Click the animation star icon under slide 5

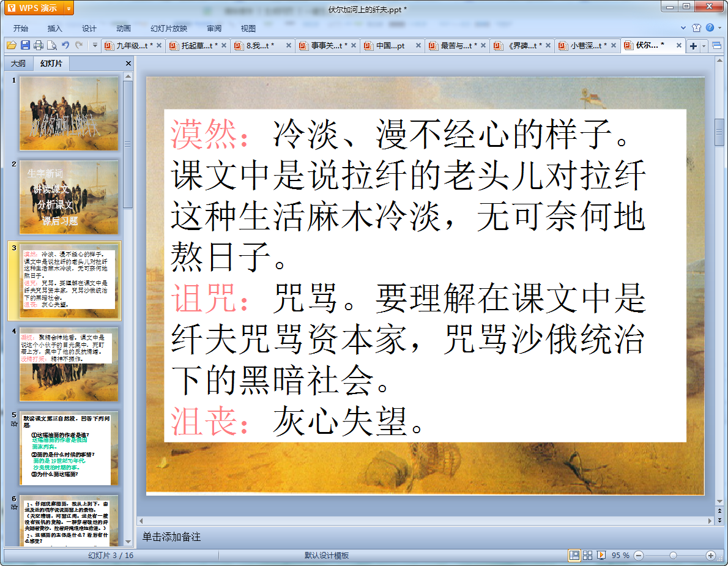click(x=14, y=423)
